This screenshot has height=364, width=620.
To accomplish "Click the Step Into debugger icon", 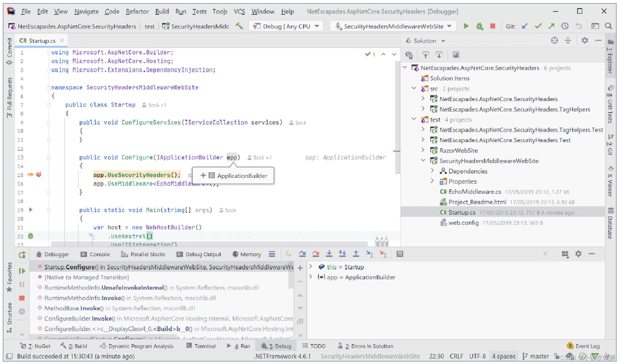I will tap(329, 254).
